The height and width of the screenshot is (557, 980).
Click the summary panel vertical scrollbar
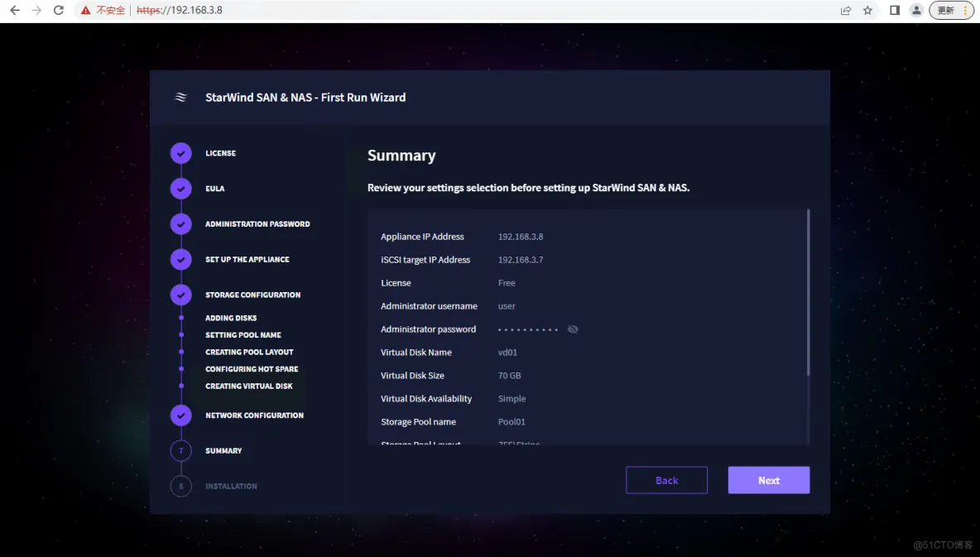coord(808,292)
